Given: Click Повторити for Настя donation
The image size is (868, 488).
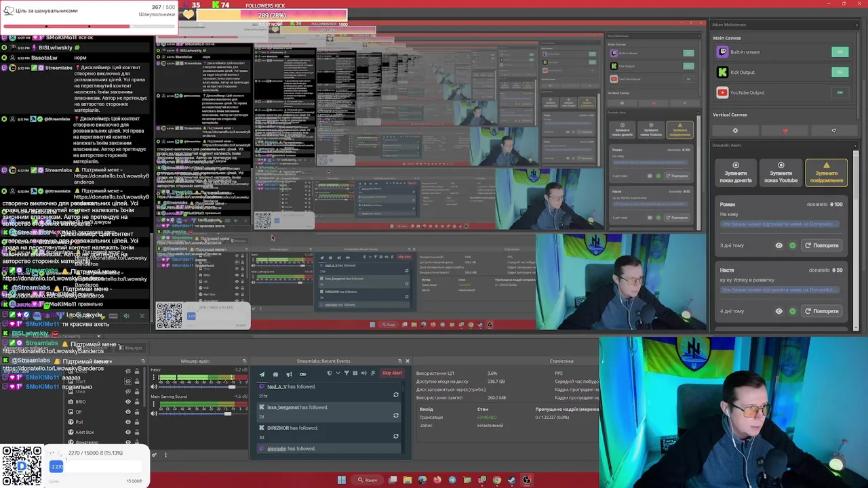Looking at the screenshot, I should [x=822, y=311].
